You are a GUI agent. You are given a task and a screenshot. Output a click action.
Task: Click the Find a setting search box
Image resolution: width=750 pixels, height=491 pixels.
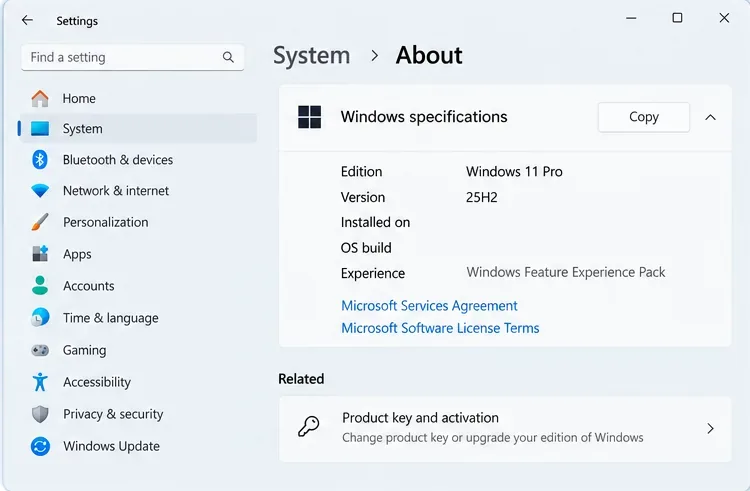coord(132,57)
